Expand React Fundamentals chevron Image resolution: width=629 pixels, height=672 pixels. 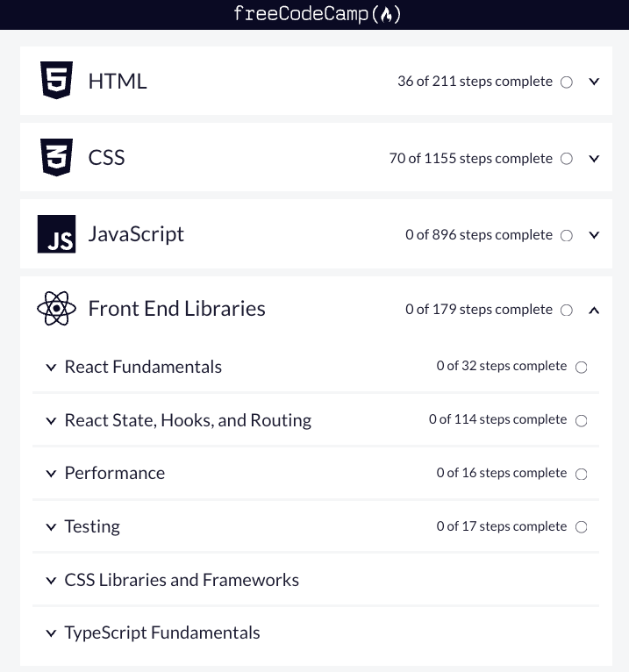(51, 368)
